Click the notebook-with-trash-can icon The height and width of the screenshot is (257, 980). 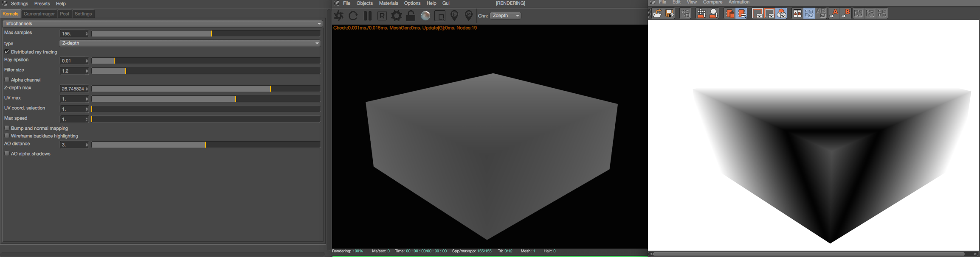pos(729,14)
